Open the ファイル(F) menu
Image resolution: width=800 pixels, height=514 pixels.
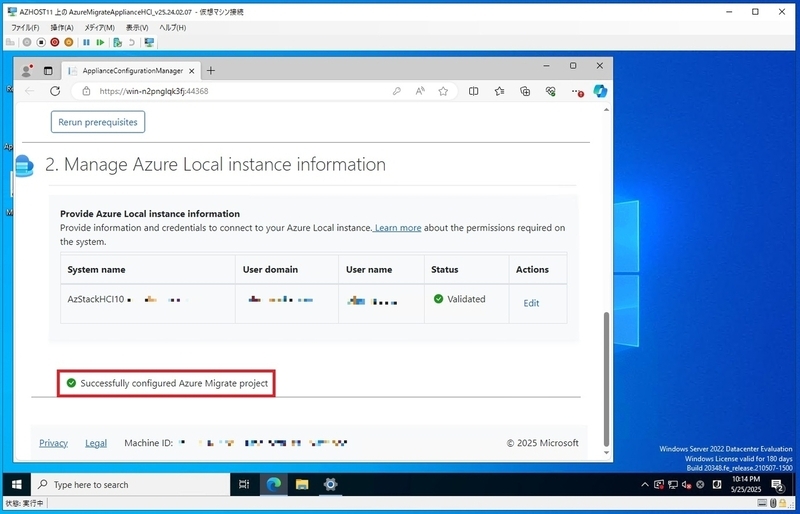pyautogui.click(x=25, y=28)
